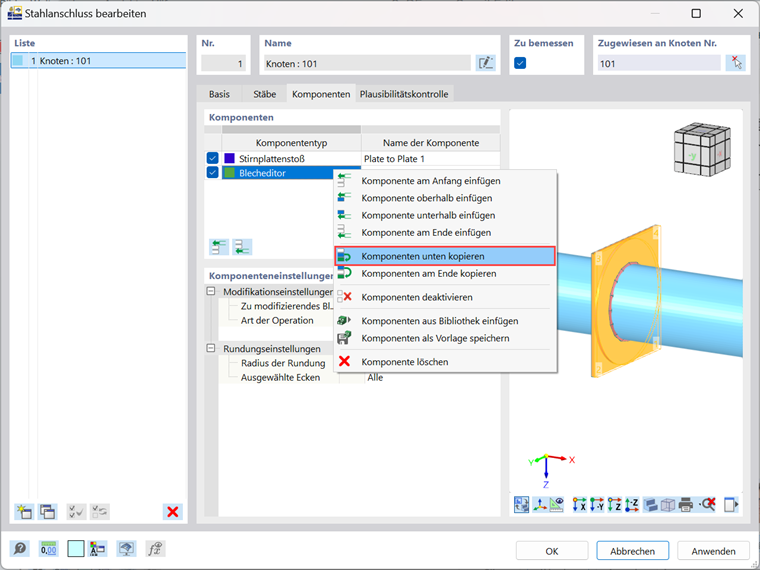Click the assigned node number field 101
Viewport: 760px width, 570px height.
coord(659,63)
